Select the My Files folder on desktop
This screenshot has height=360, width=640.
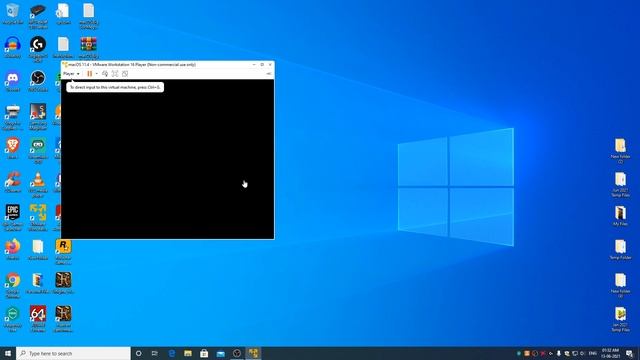pyautogui.click(x=620, y=216)
